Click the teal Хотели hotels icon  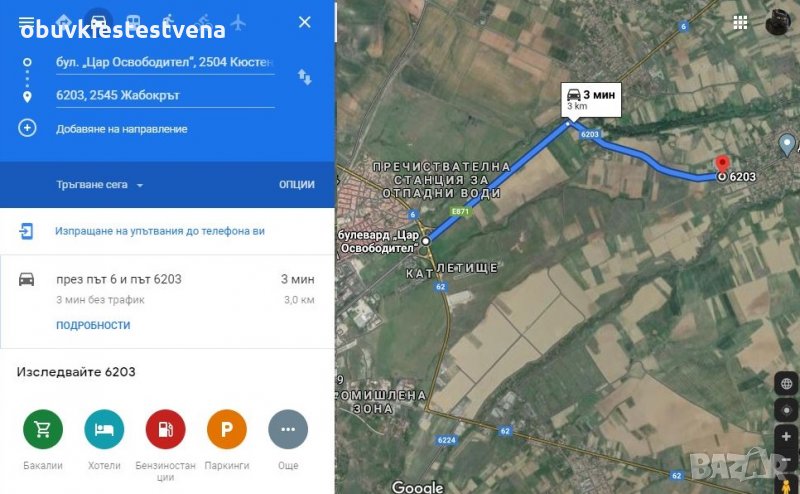pyautogui.click(x=104, y=429)
